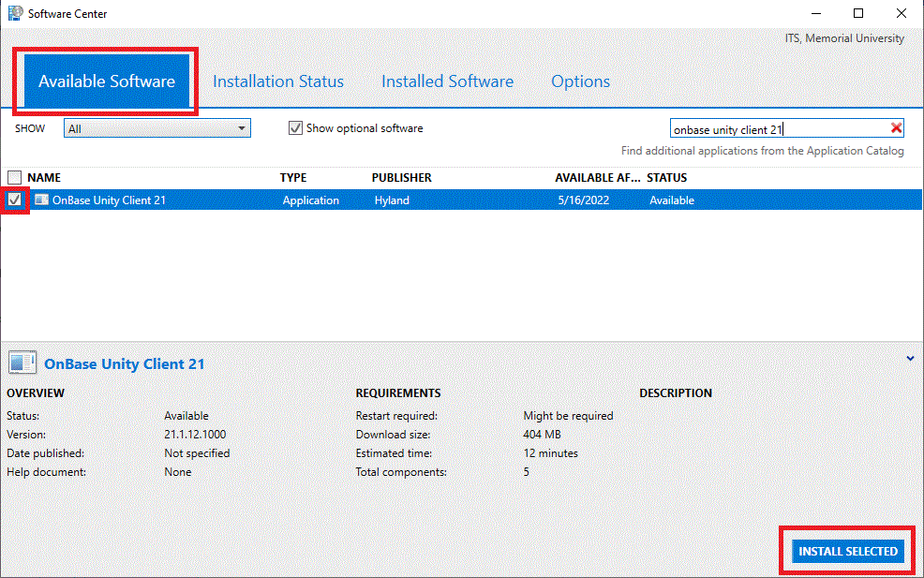924x578 pixels.
Task: Open the SHOW filter dropdown
Action: click(x=157, y=127)
